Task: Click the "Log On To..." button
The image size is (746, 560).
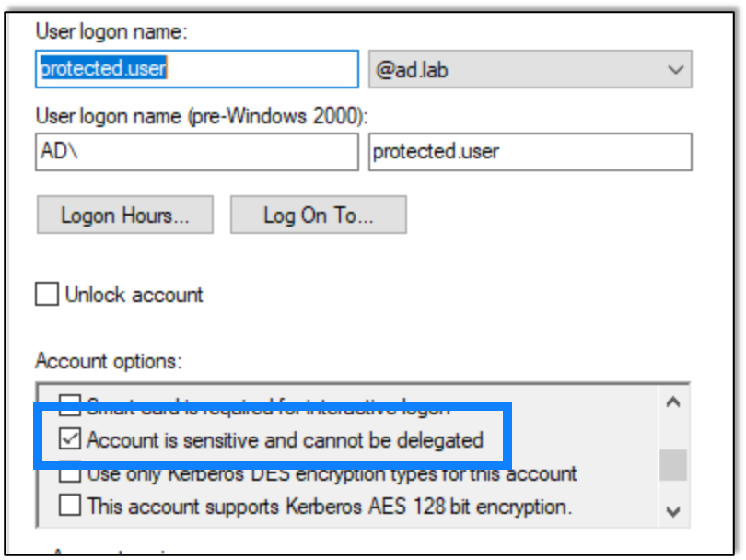Action: pos(318,215)
